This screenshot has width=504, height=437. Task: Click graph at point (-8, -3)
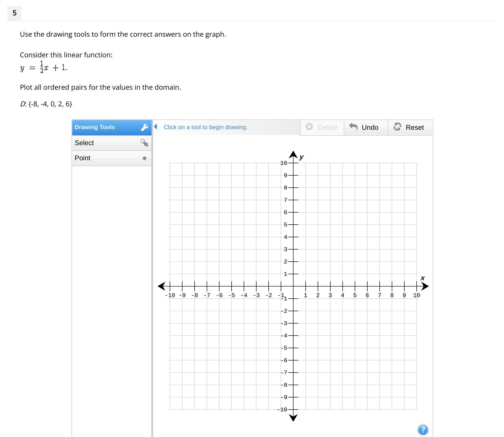coord(195,323)
